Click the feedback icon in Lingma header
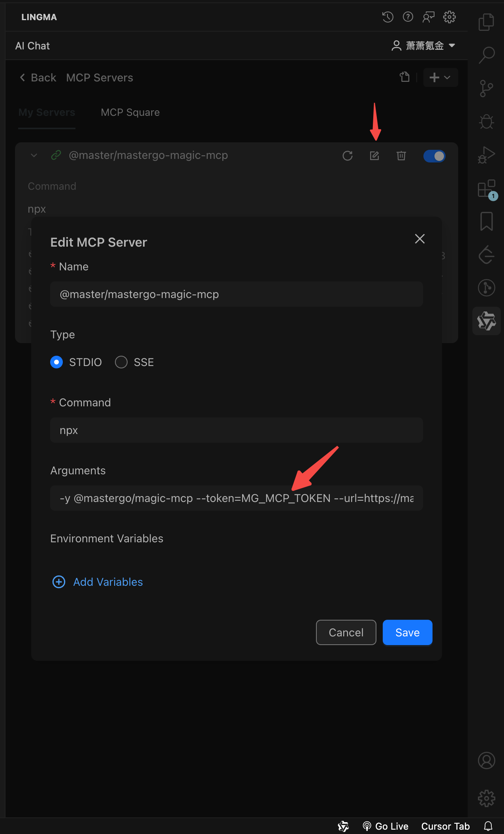 429,17
